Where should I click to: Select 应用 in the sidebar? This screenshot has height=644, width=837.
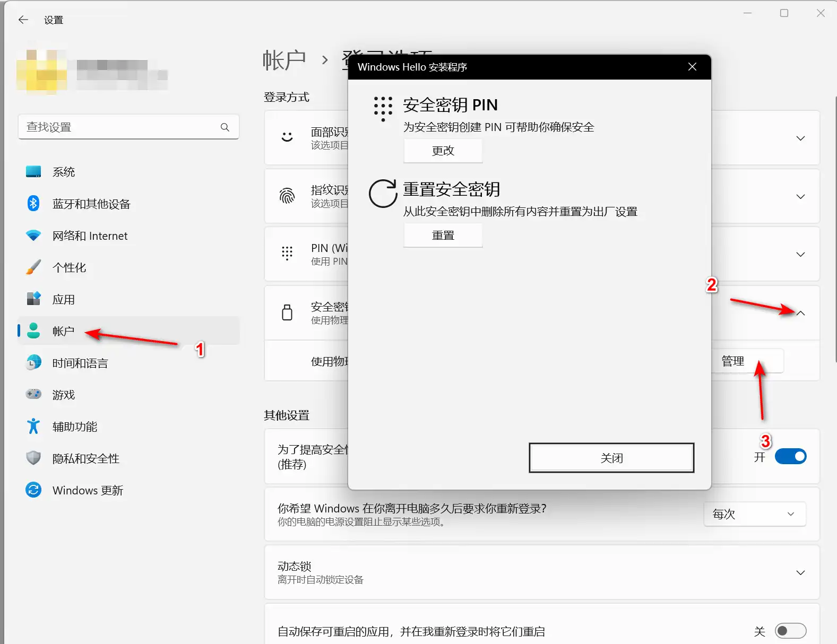129,299
